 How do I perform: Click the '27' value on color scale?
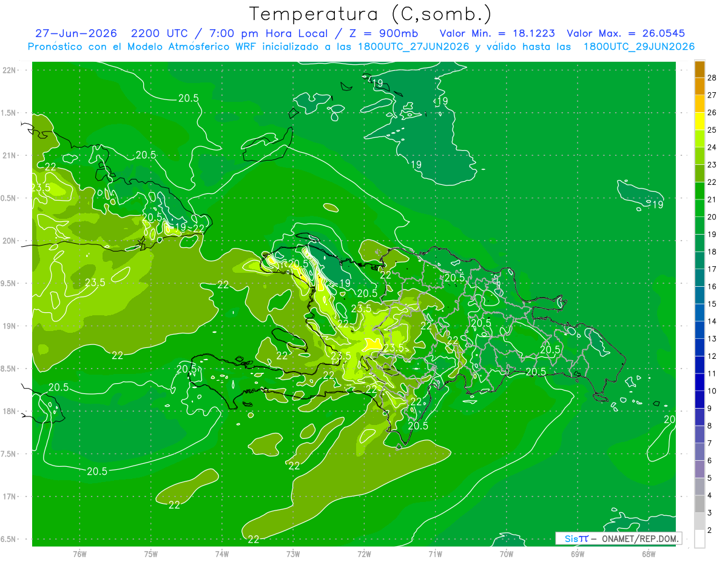pos(712,95)
